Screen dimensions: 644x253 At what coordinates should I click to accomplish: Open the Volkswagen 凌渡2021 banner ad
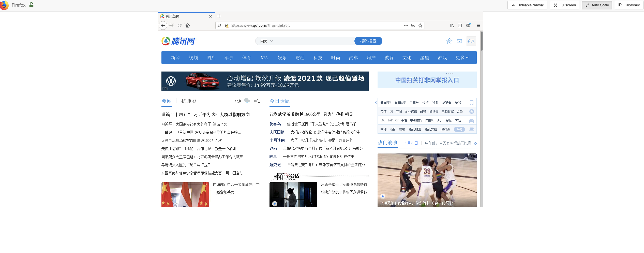pyautogui.click(x=265, y=81)
